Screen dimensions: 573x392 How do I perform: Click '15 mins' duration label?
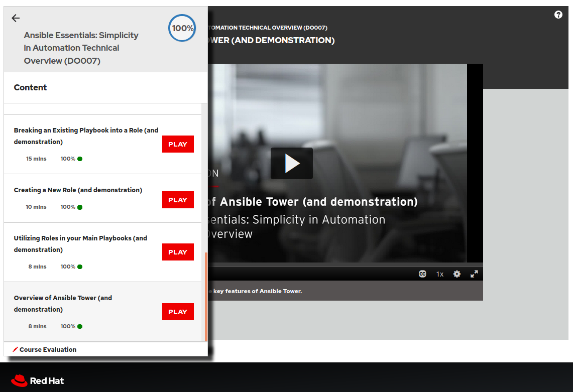coord(36,159)
